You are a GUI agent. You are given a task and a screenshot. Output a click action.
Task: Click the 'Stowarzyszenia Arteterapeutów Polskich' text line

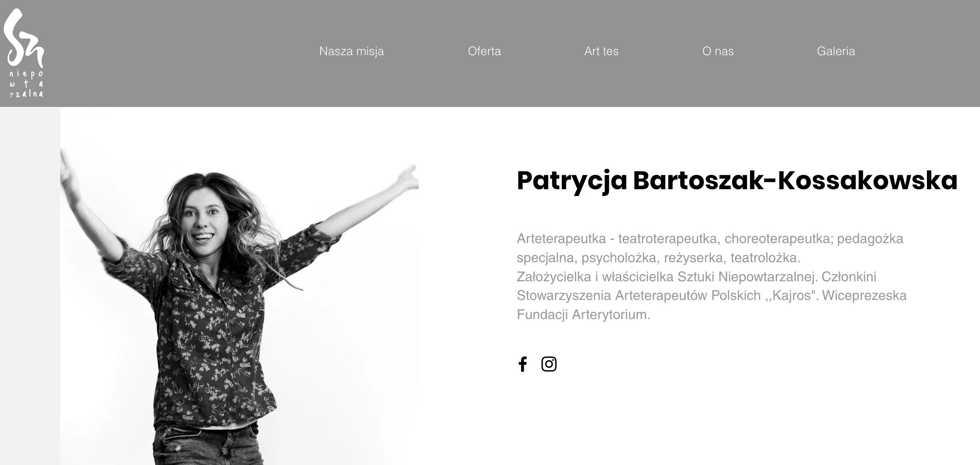coord(712,296)
